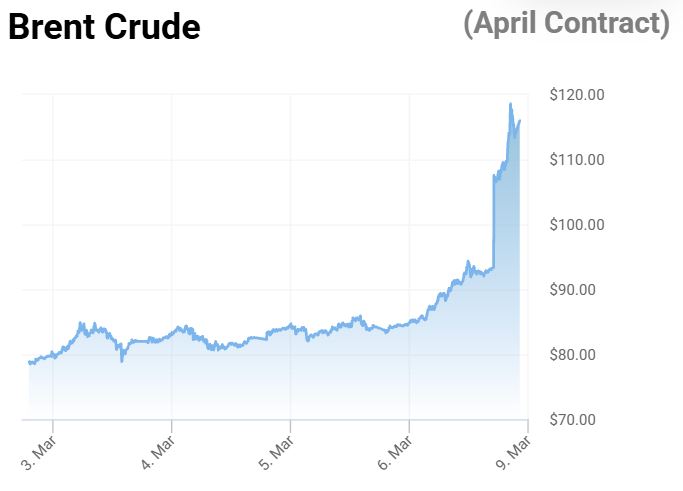This screenshot has width=683, height=491.
Task: Click the (April Contract) subtitle
Action: coord(566,24)
